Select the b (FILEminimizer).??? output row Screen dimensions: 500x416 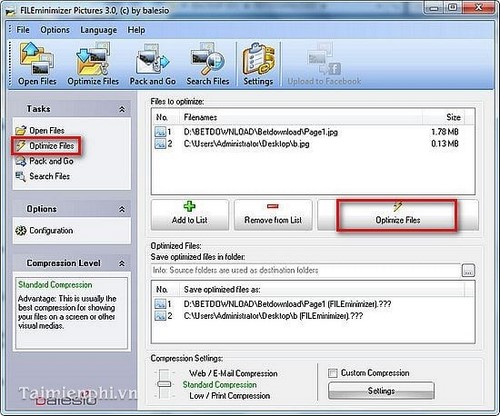point(313,316)
